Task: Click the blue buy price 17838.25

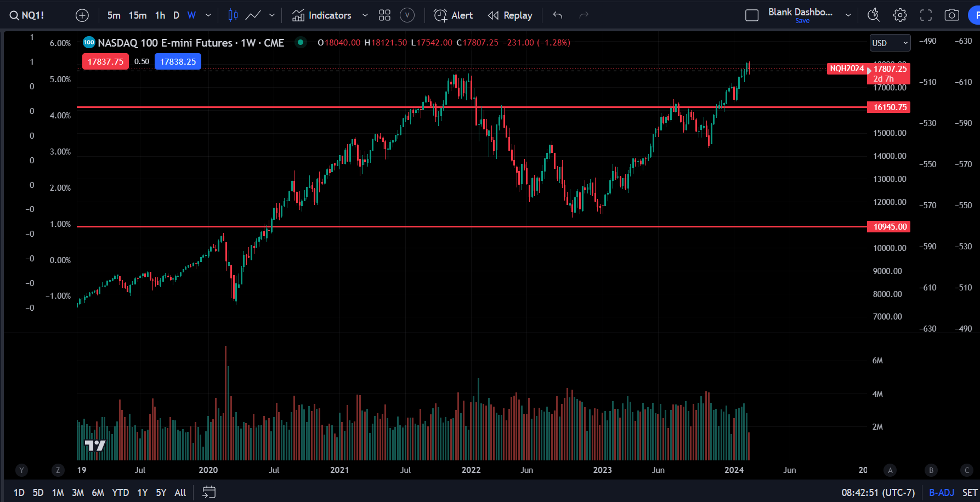Action: tap(178, 61)
